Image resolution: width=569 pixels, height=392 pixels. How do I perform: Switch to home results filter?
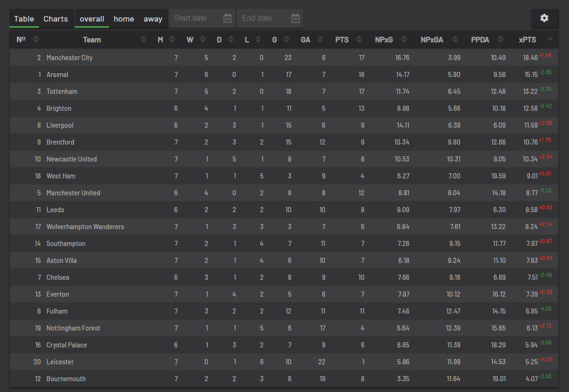point(124,19)
